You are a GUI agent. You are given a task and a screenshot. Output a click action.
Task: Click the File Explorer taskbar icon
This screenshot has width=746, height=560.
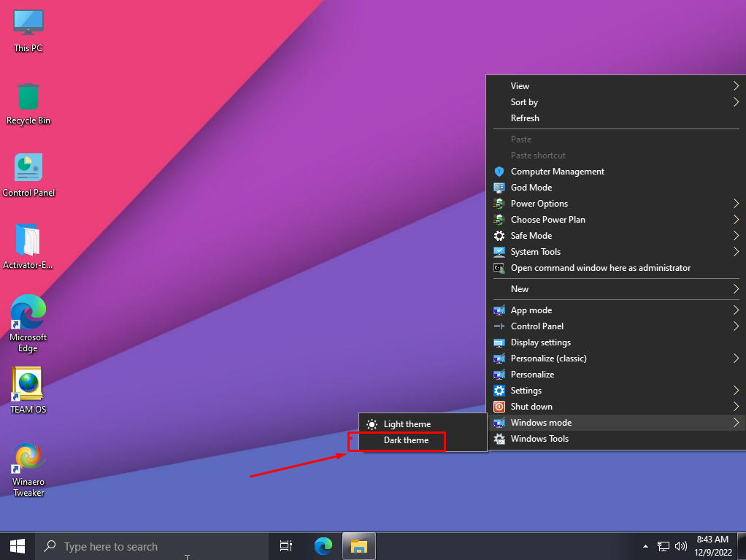coord(358,546)
